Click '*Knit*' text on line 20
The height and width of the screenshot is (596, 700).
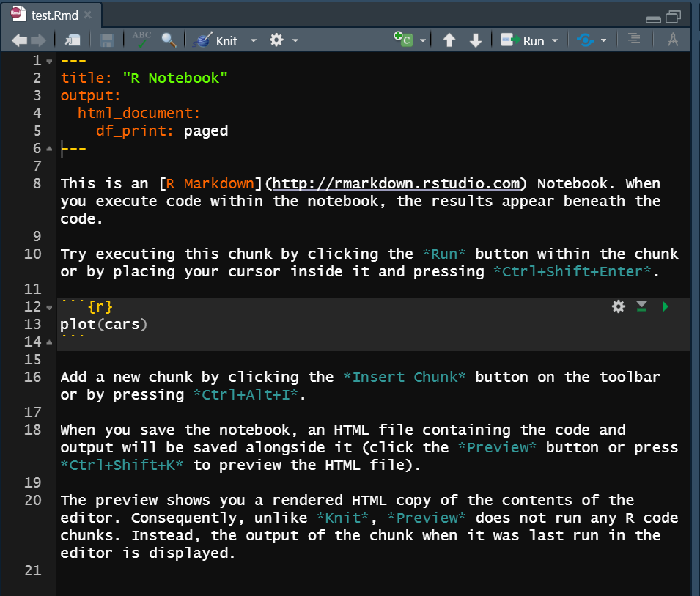click(x=343, y=518)
